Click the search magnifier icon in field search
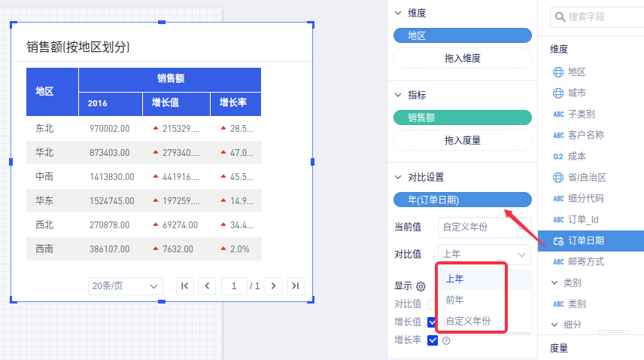This screenshot has width=644, height=360. [x=559, y=17]
